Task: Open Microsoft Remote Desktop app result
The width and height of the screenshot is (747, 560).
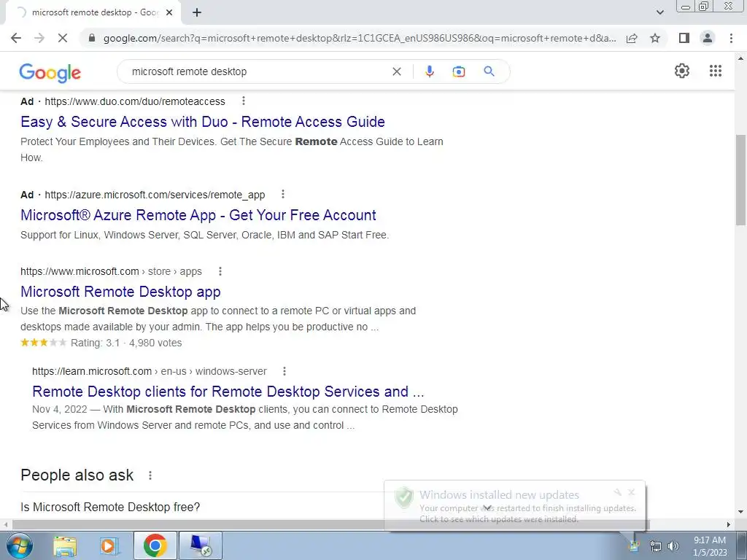Action: [x=120, y=292]
